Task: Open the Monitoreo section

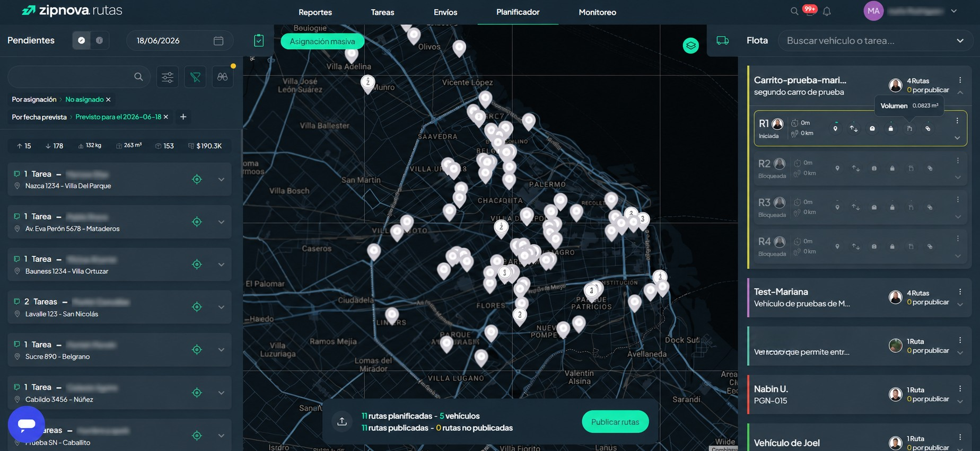Action: coord(597,12)
